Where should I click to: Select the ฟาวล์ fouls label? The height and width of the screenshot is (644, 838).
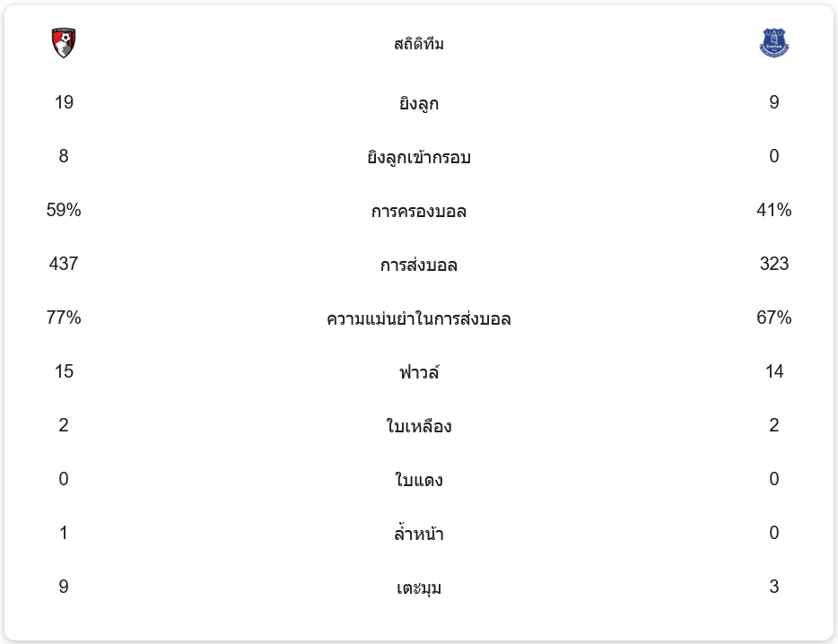(x=419, y=372)
